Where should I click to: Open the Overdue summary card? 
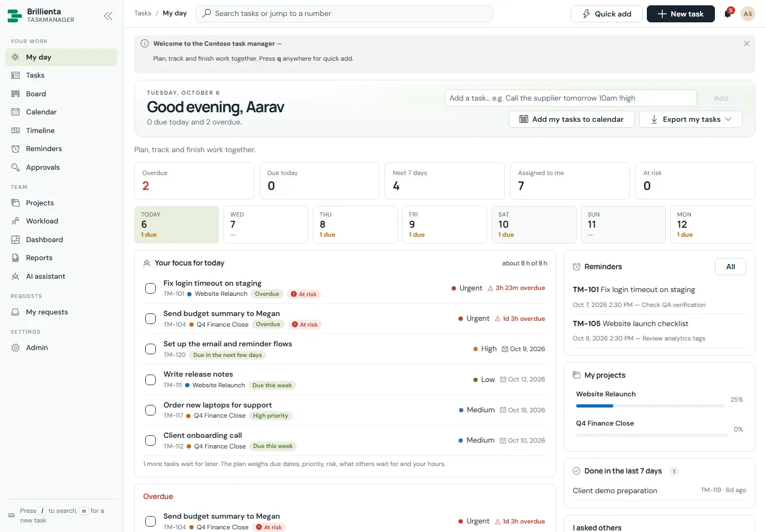click(194, 181)
